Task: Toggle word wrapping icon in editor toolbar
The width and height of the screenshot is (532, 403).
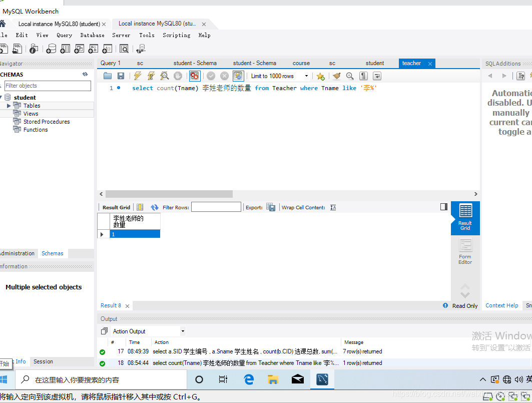Action: coord(377,76)
